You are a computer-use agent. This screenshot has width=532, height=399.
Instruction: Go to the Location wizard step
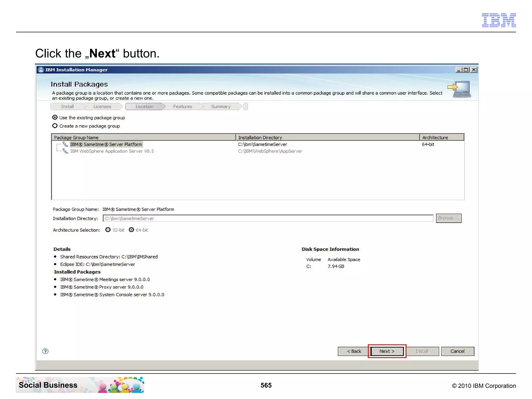pos(144,107)
